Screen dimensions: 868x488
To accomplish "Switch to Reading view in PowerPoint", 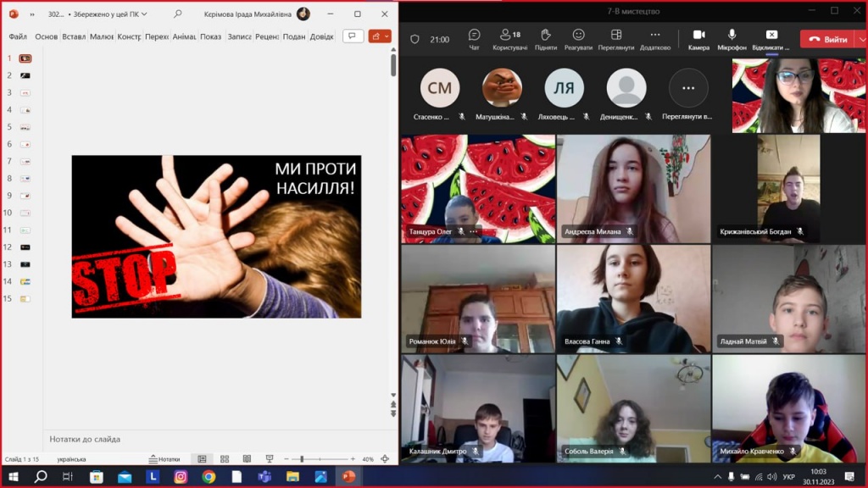I will [247, 459].
